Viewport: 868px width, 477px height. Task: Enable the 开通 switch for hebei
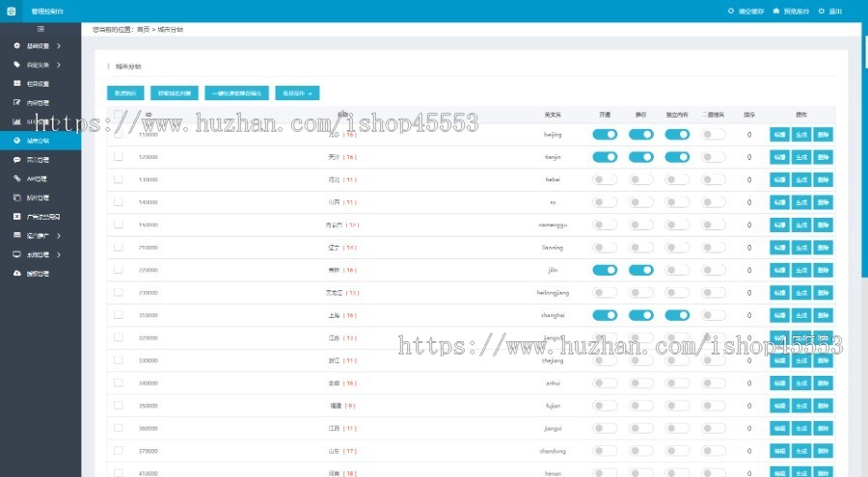[x=605, y=180]
